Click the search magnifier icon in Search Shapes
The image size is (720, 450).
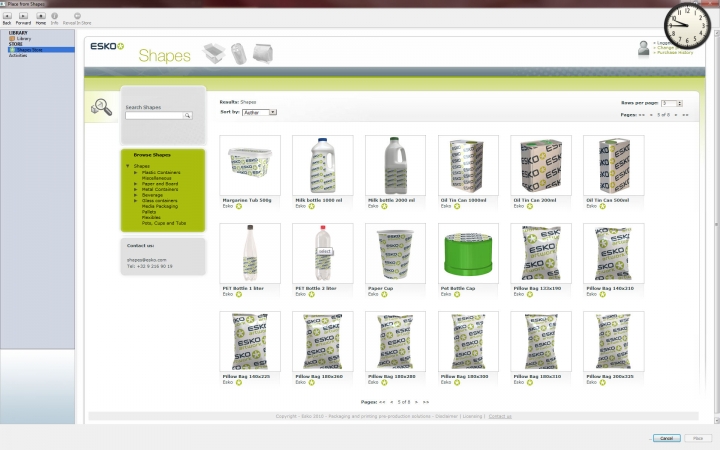tap(187, 116)
